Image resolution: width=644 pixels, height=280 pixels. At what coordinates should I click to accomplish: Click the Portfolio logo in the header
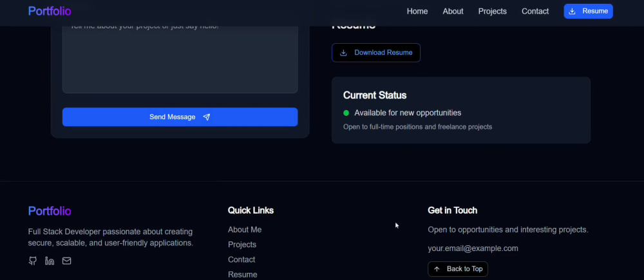(50, 11)
